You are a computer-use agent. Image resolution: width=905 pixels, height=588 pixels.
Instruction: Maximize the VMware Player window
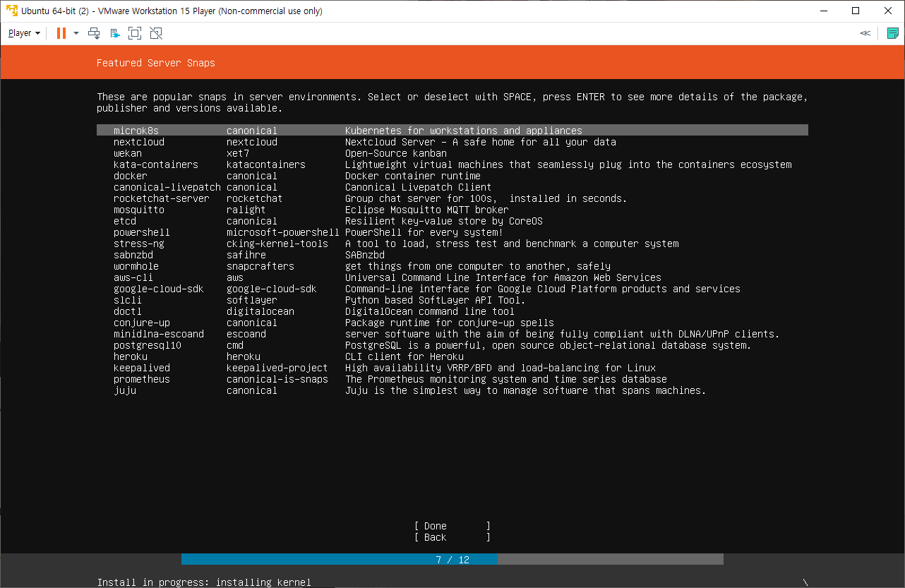pyautogui.click(x=856, y=11)
